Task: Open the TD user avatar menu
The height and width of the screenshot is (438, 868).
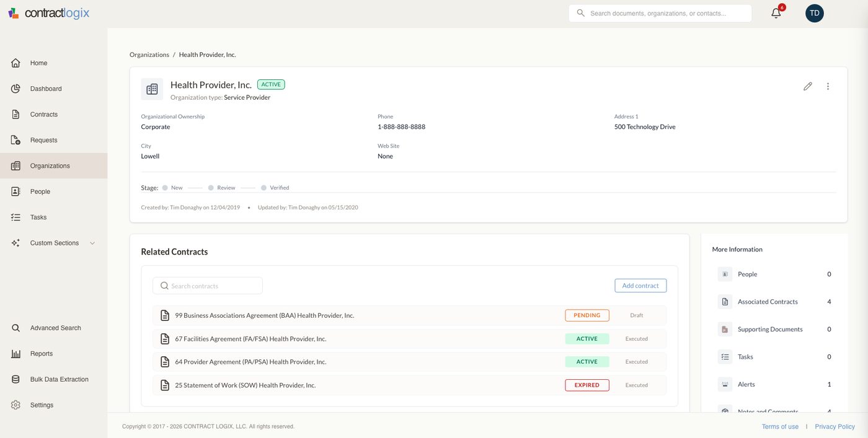Action: coord(815,13)
